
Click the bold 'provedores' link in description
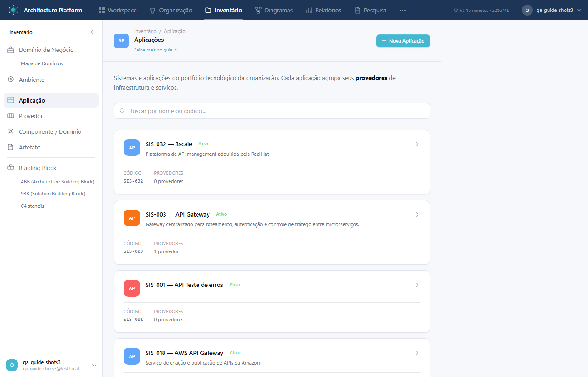pyautogui.click(x=371, y=78)
